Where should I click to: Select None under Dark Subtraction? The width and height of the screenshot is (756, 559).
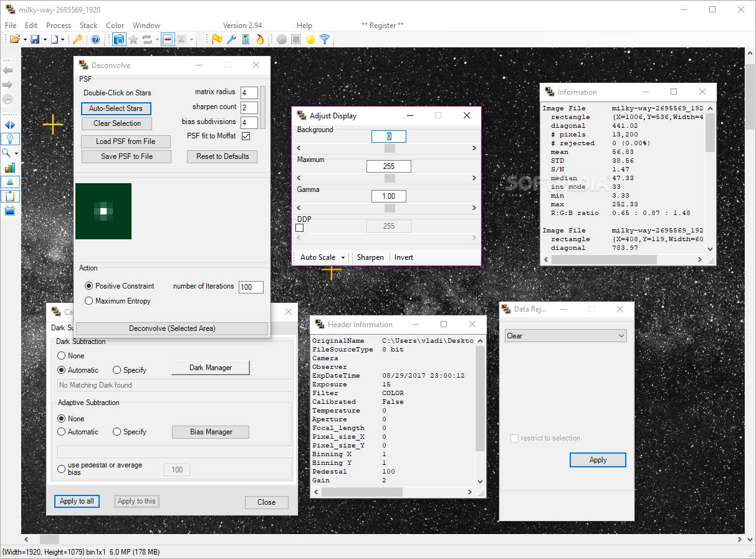tap(62, 356)
